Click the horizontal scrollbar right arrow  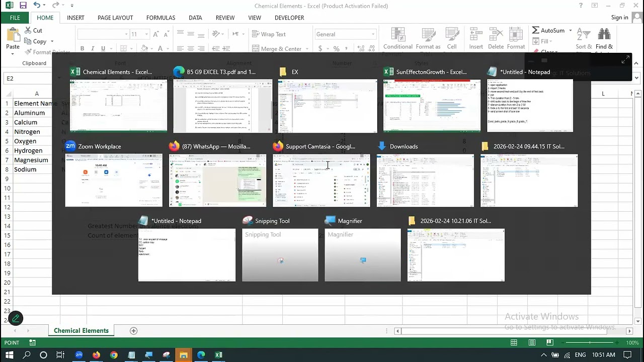coord(629,331)
